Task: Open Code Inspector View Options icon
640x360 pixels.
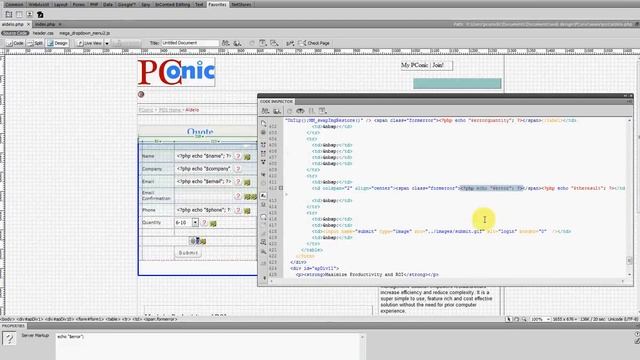Action: (x=322, y=111)
